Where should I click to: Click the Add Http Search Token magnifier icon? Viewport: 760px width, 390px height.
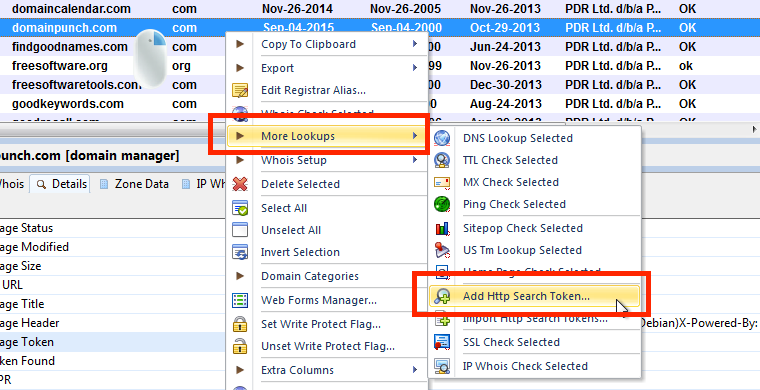[442, 296]
